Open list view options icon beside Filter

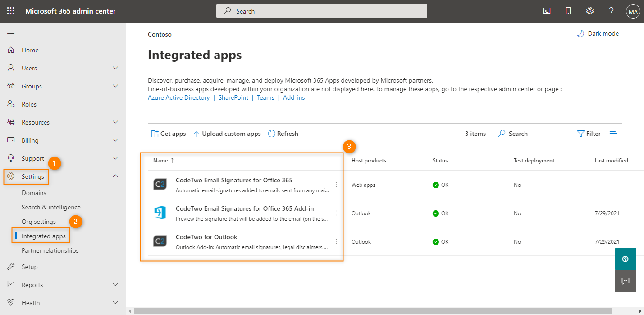tap(613, 134)
